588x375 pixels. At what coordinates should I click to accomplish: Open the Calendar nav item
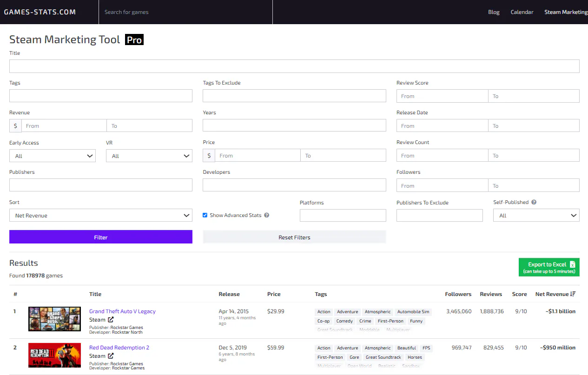[x=522, y=12]
